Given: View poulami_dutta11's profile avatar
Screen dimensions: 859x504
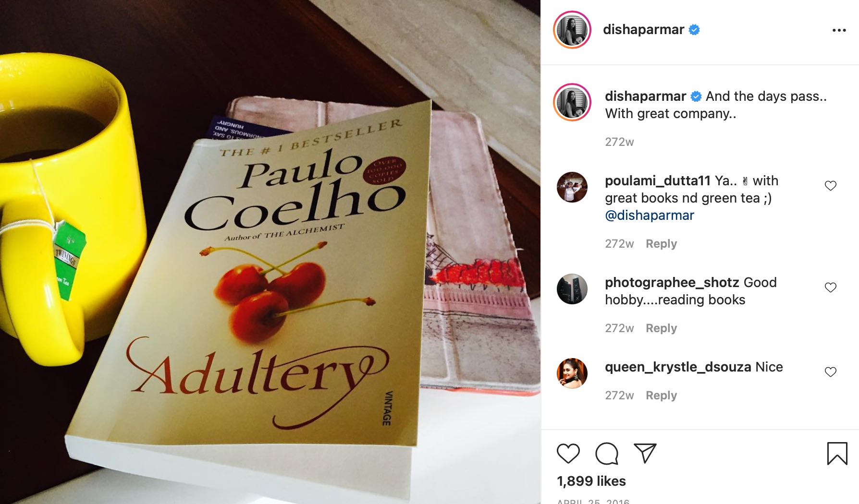Looking at the screenshot, I should 572,187.
